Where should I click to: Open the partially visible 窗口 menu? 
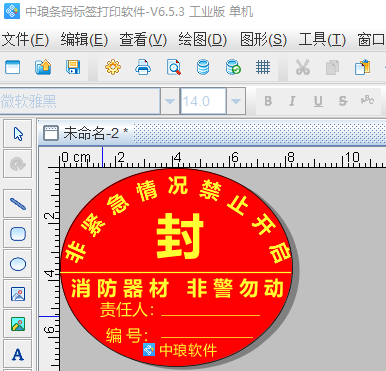click(x=371, y=40)
